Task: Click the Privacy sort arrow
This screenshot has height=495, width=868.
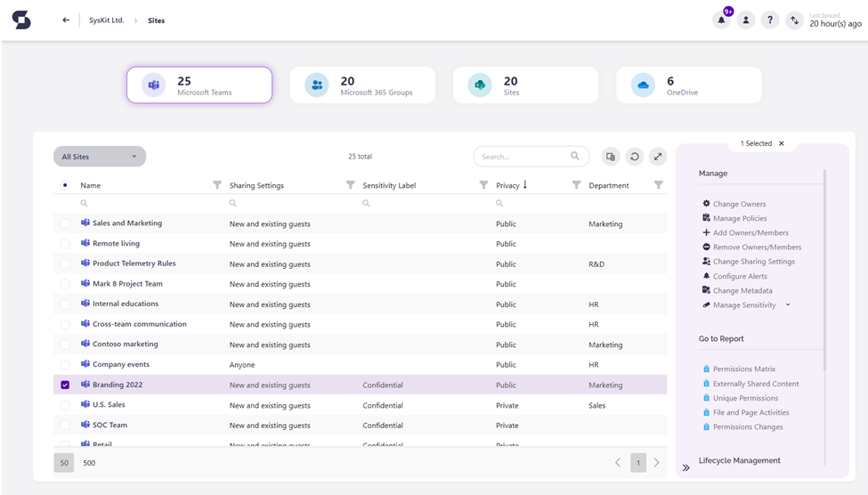Action: [525, 184]
